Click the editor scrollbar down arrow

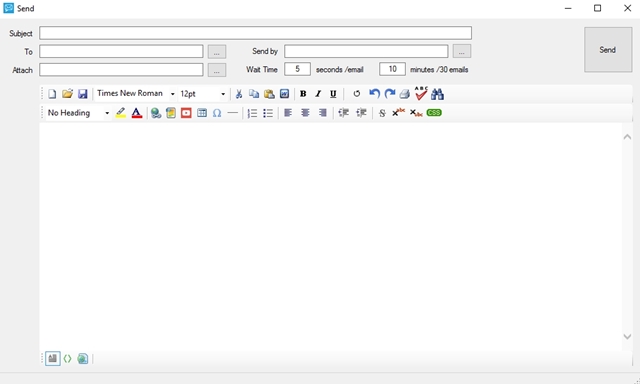coord(627,337)
